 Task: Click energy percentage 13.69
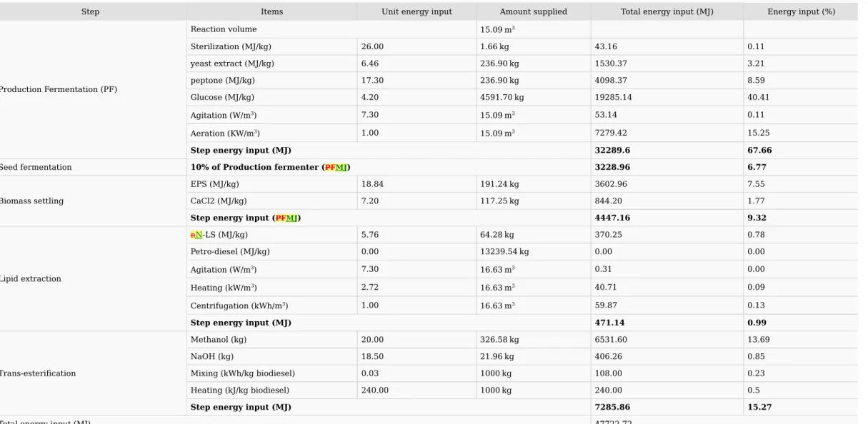coord(758,340)
